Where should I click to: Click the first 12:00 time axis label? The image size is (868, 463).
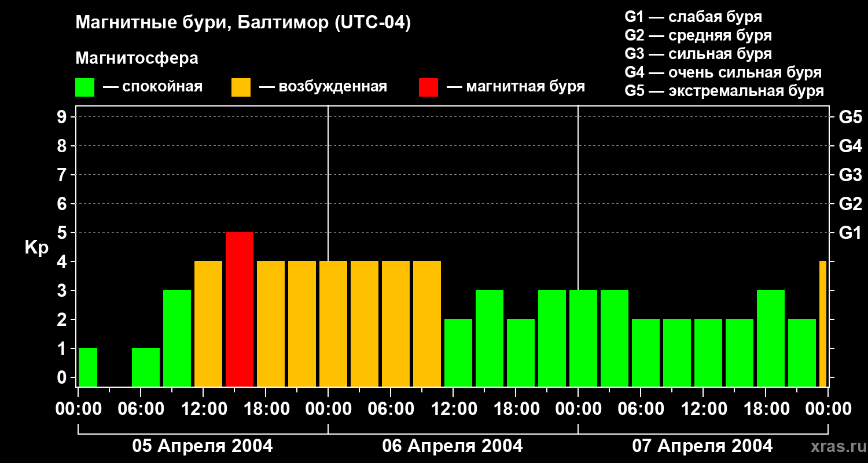tap(203, 409)
